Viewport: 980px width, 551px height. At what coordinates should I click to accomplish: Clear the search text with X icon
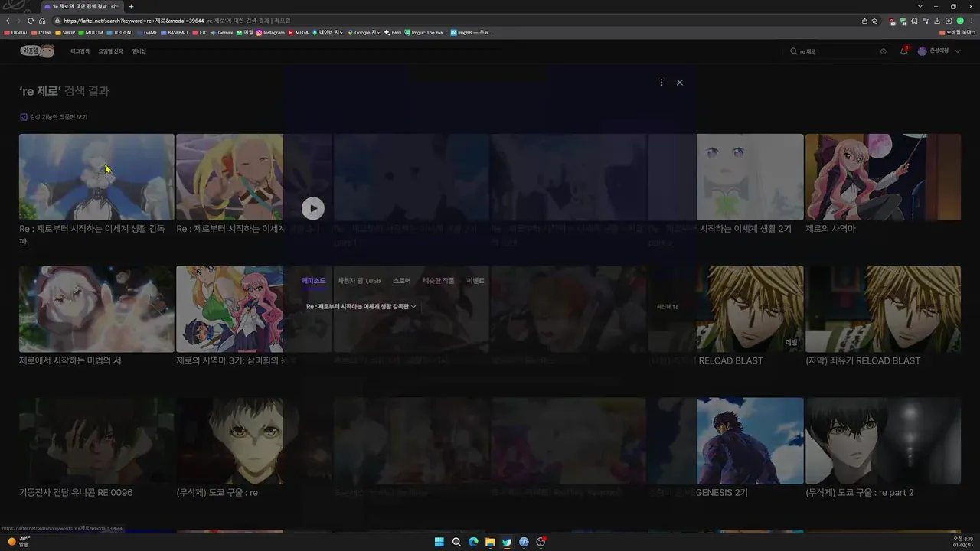pos(883,51)
